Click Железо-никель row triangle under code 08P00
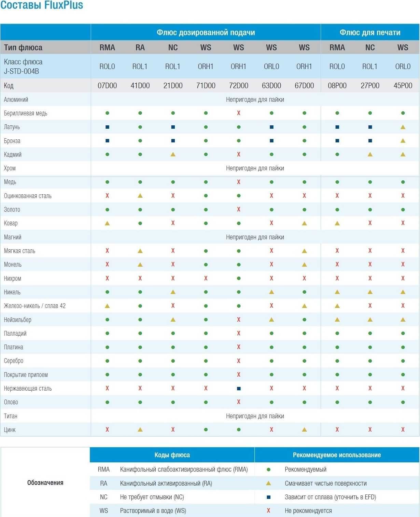The image size is (420, 517). point(337,306)
